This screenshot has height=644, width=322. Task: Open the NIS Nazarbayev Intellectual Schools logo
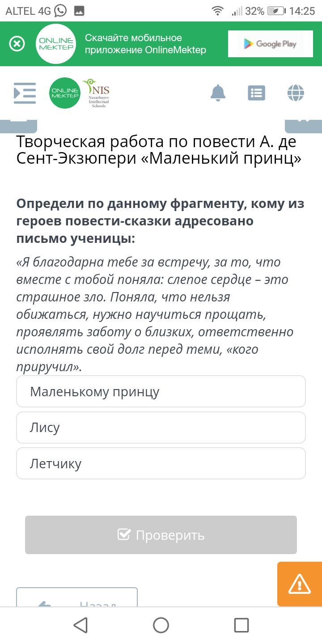click(96, 93)
